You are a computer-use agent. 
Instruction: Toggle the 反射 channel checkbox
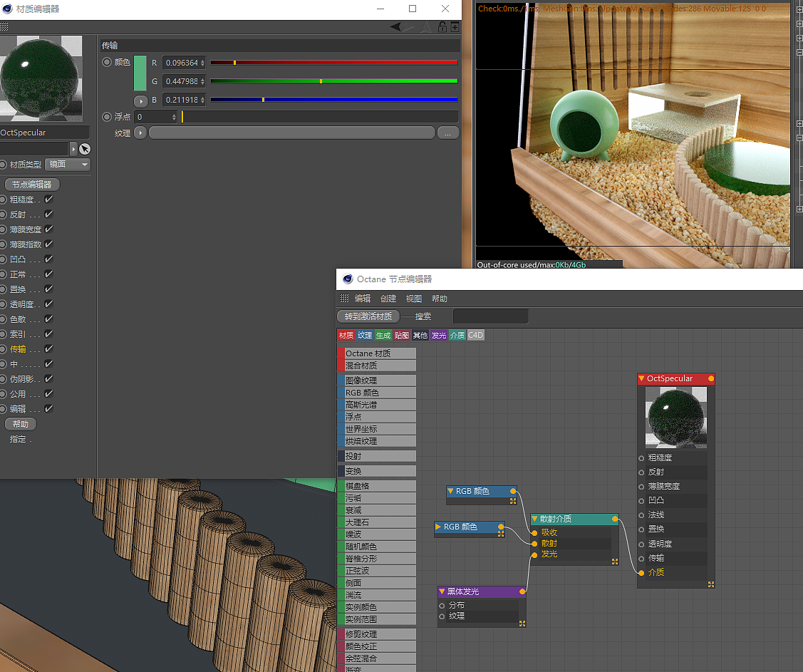[48, 214]
